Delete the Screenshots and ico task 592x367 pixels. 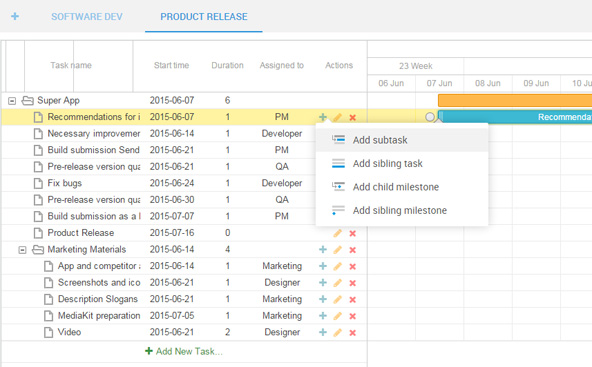353,283
